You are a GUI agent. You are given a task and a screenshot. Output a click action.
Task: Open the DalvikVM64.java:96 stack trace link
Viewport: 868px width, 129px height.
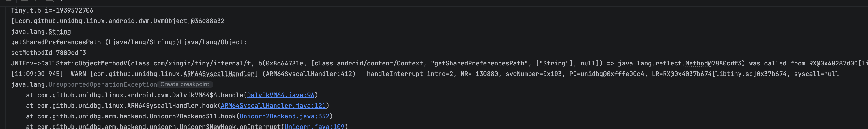tap(280, 95)
